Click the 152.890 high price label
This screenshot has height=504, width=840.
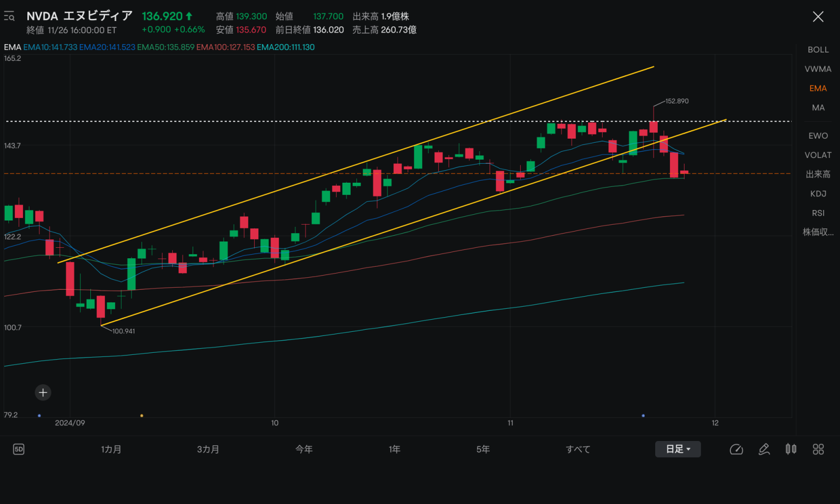click(x=677, y=101)
